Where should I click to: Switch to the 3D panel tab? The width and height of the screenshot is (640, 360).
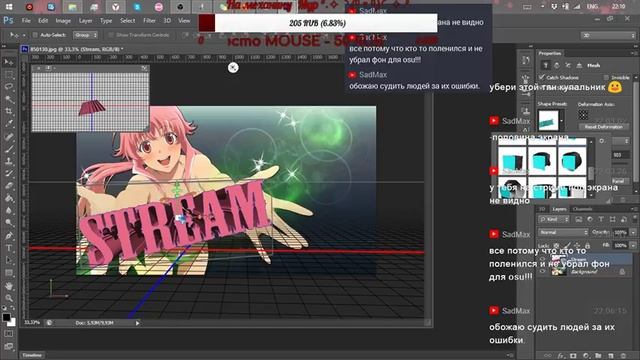pos(542,209)
